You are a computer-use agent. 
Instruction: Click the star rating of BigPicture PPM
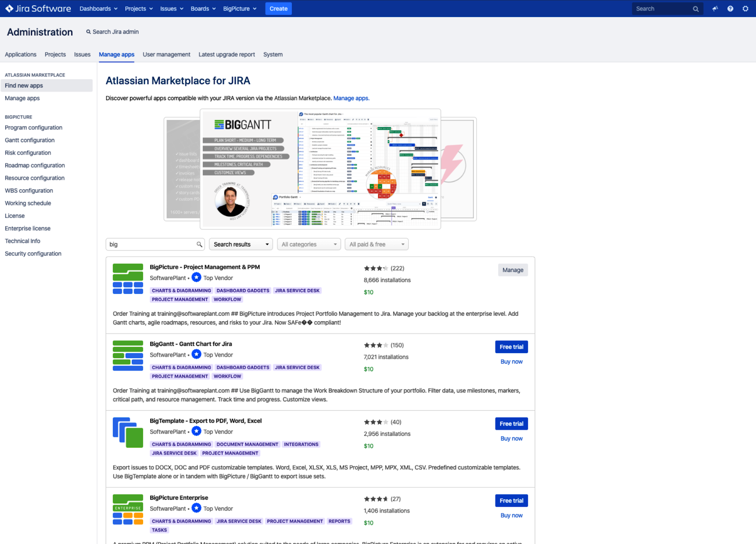pyautogui.click(x=376, y=268)
